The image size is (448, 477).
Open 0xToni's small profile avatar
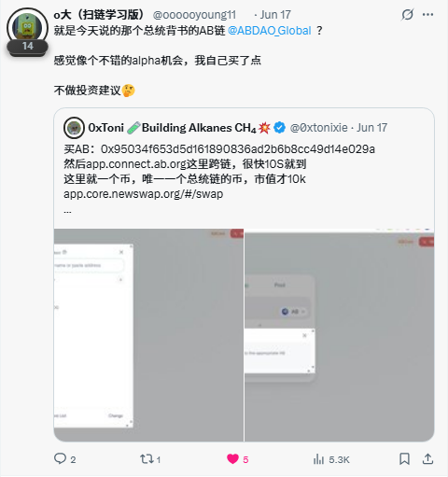(74, 128)
